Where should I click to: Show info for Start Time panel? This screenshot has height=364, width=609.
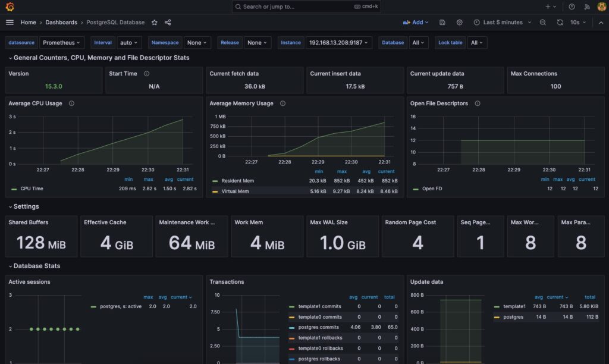point(146,73)
